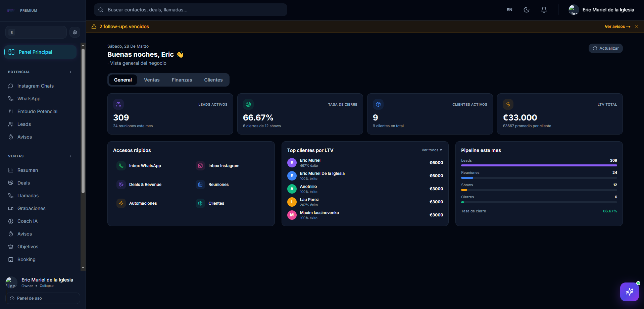Click the search contacts input field

[x=190, y=10]
